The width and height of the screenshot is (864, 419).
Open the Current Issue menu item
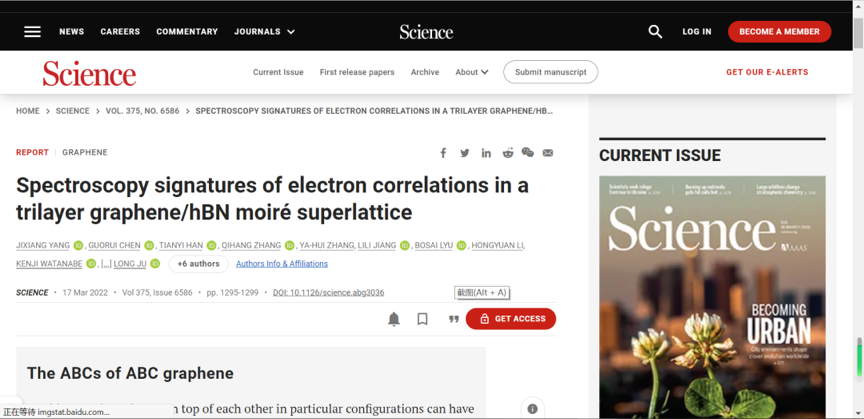pyautogui.click(x=278, y=72)
